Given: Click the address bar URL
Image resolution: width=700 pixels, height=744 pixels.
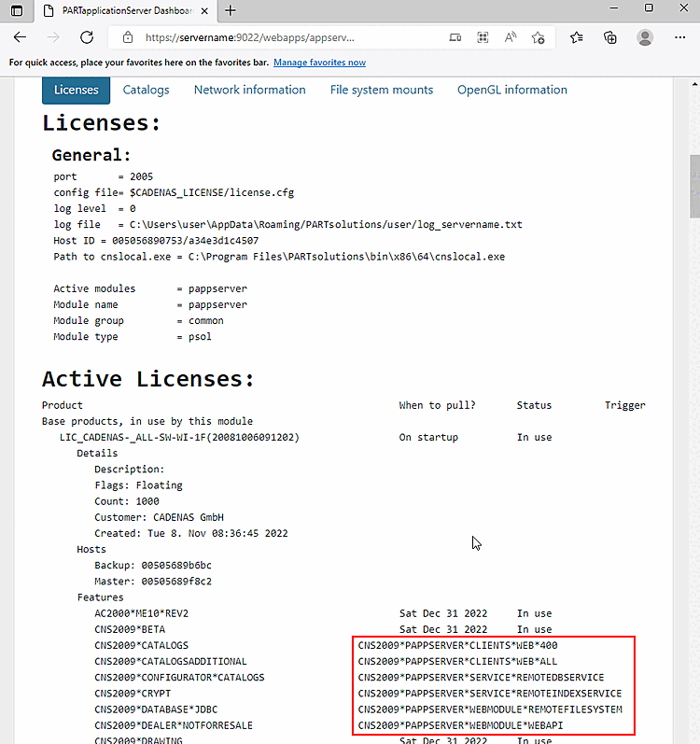Looking at the screenshot, I should click(249, 37).
